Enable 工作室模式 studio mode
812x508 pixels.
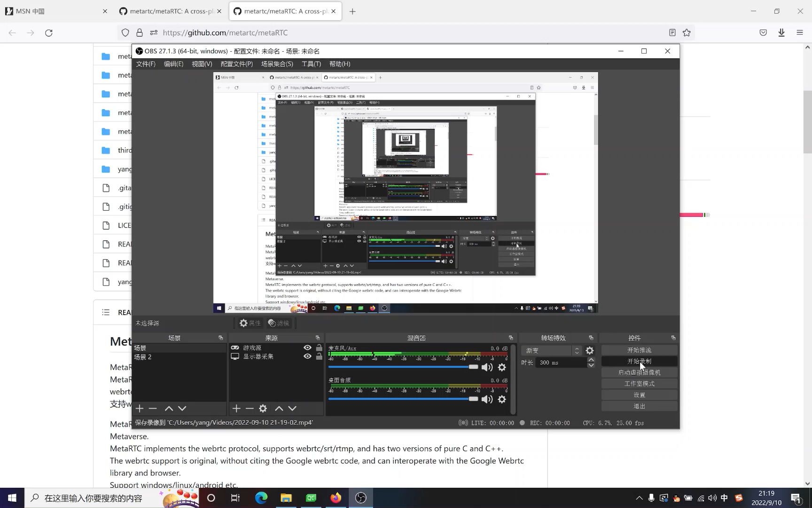[639, 383]
